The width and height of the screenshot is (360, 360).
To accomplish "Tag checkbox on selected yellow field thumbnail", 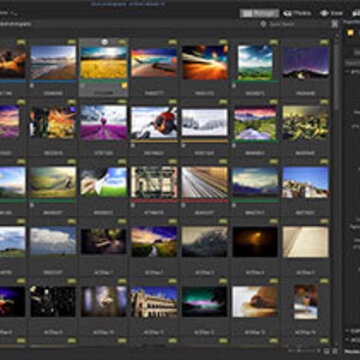I will point(83,85).
